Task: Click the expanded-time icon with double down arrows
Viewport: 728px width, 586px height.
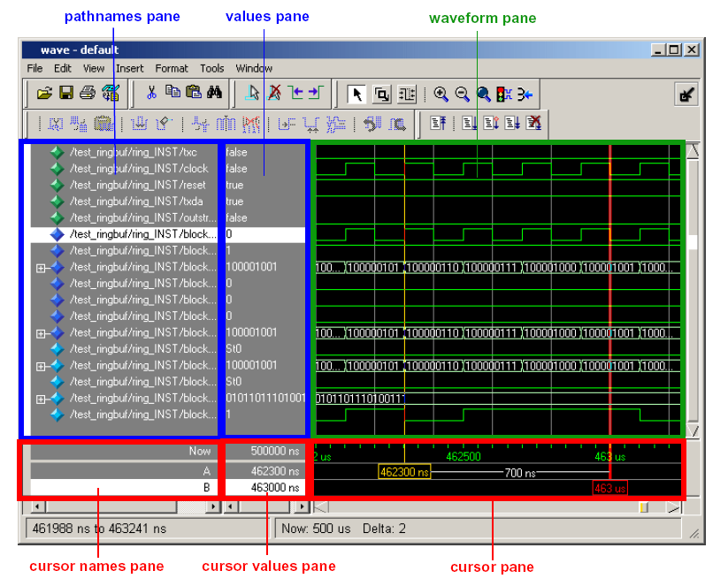Action: (x=512, y=123)
